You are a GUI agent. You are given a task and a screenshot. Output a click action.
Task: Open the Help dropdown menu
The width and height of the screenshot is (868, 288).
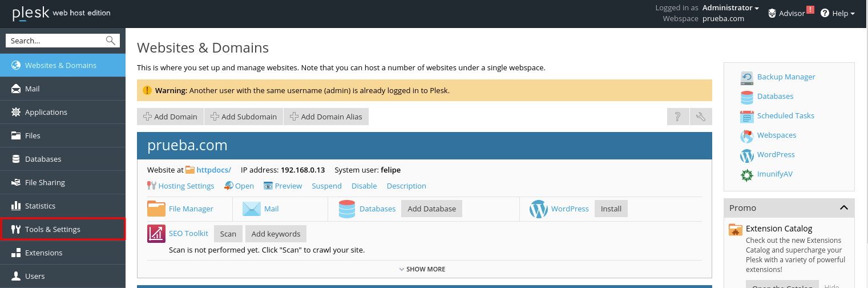[837, 13]
